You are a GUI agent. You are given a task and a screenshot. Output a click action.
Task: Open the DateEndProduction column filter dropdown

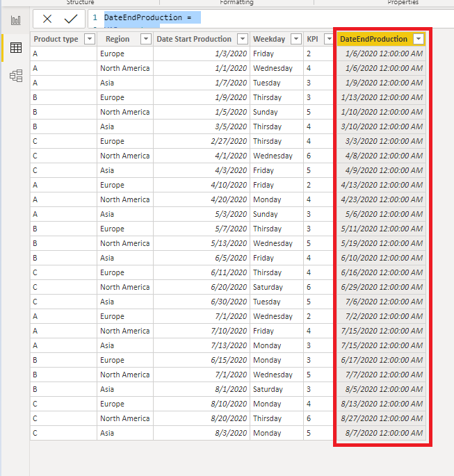click(x=419, y=39)
